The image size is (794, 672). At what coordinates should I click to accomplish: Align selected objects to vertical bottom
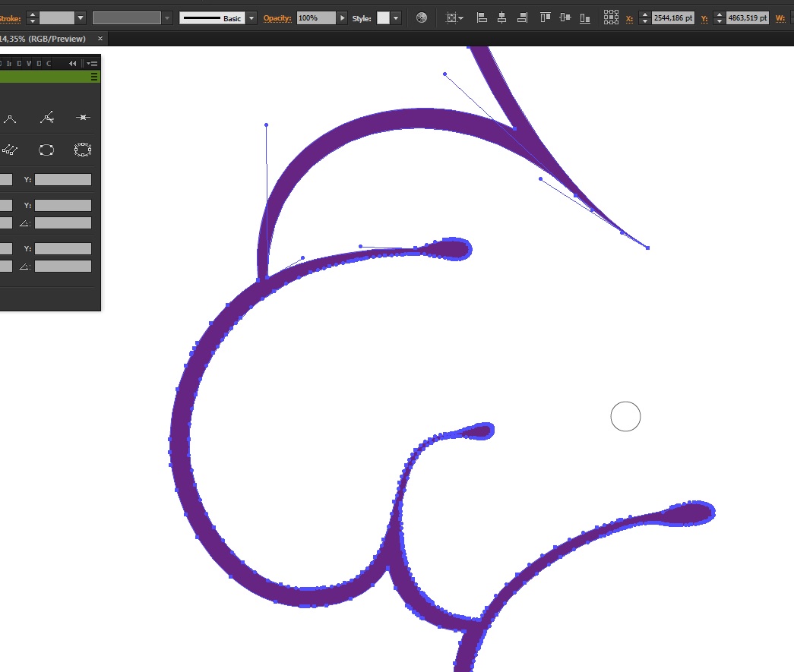585,18
